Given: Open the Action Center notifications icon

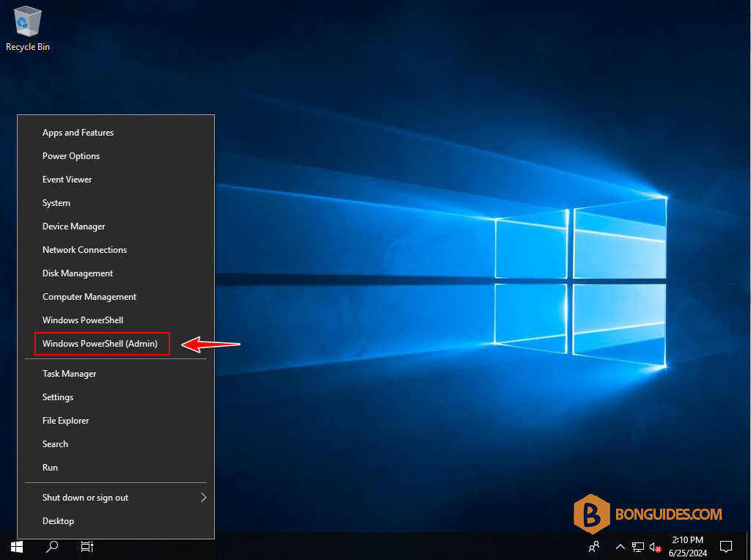Looking at the screenshot, I should (726, 546).
